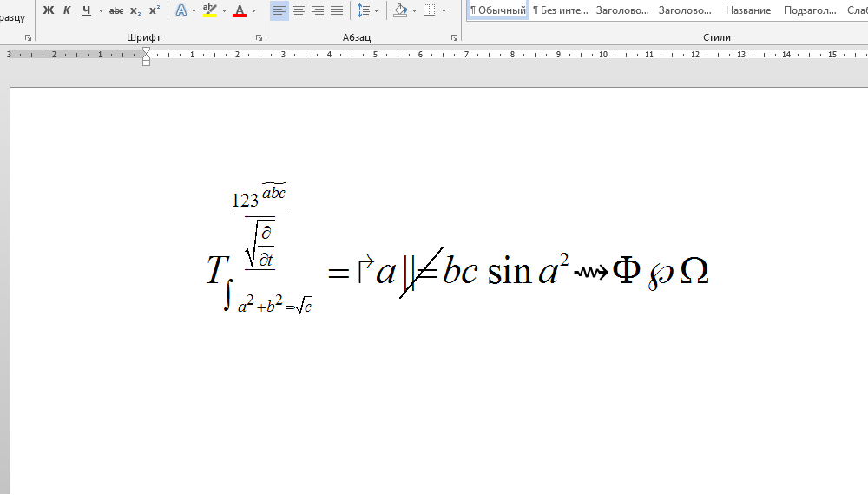
Task: Toggle italic formatting (К)
Action: 67,10
